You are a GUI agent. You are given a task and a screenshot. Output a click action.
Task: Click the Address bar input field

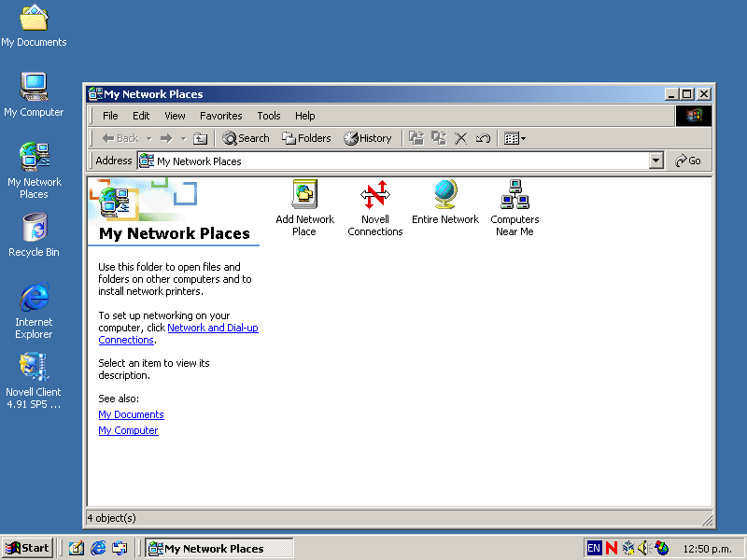coord(394,161)
